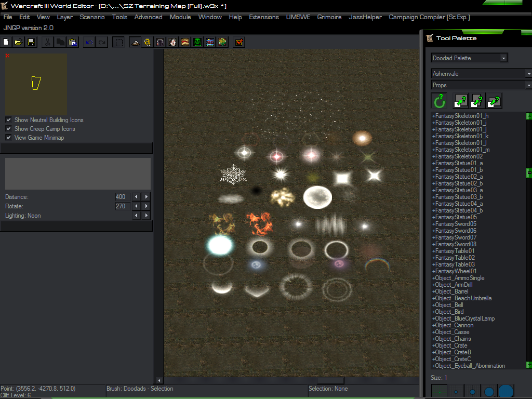
Task: Save the map with the floppy disk icon
Action: click(x=31, y=42)
